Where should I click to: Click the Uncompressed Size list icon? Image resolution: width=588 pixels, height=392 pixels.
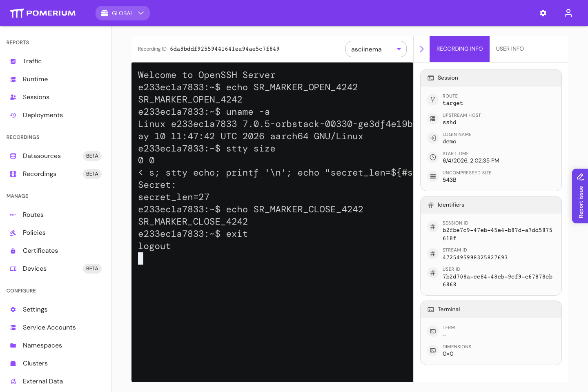(433, 176)
